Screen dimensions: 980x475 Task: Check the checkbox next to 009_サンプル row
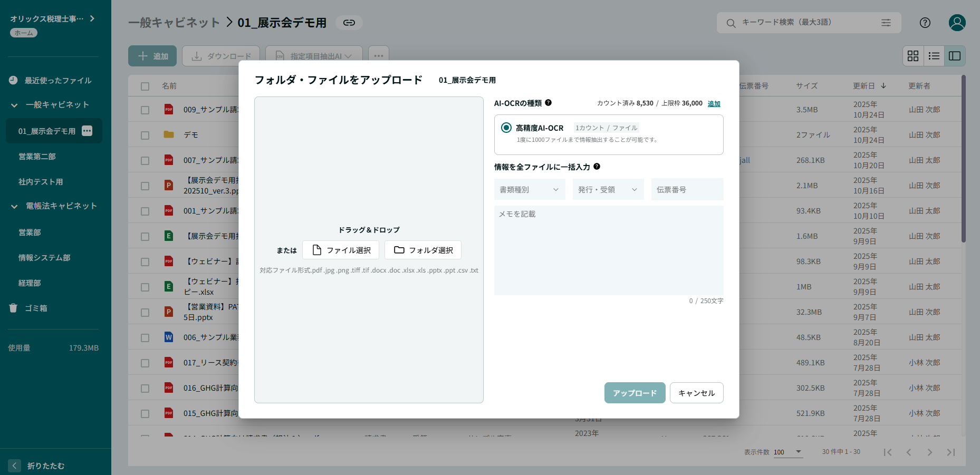[145, 109]
